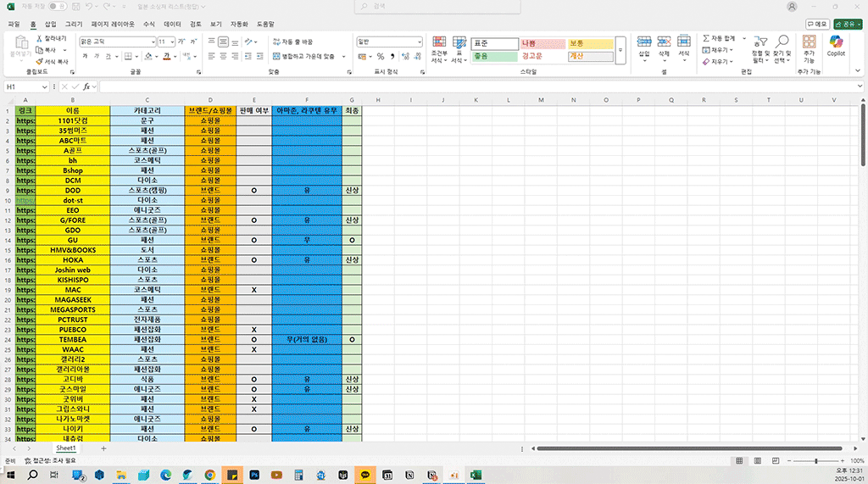Image resolution: width=868 pixels, height=484 pixels.
Task: Open the Insert (삽입) ribbon tab
Action: (x=51, y=25)
